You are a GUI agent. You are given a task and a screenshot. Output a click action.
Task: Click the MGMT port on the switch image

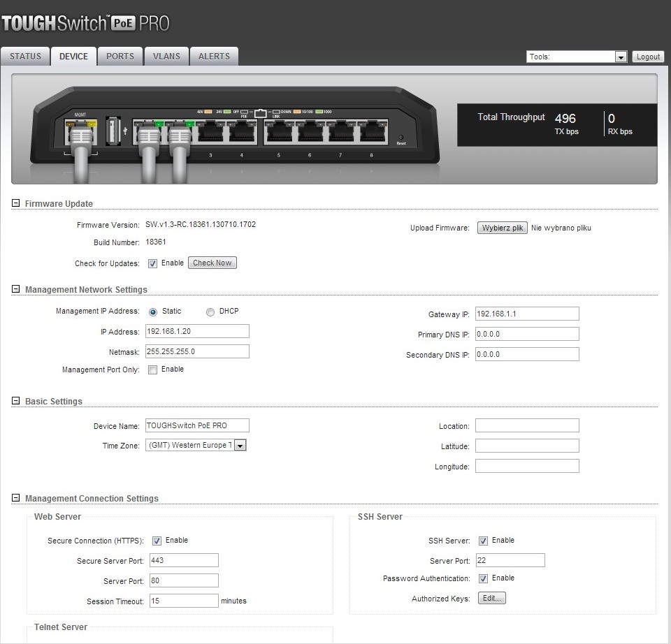click(x=80, y=133)
